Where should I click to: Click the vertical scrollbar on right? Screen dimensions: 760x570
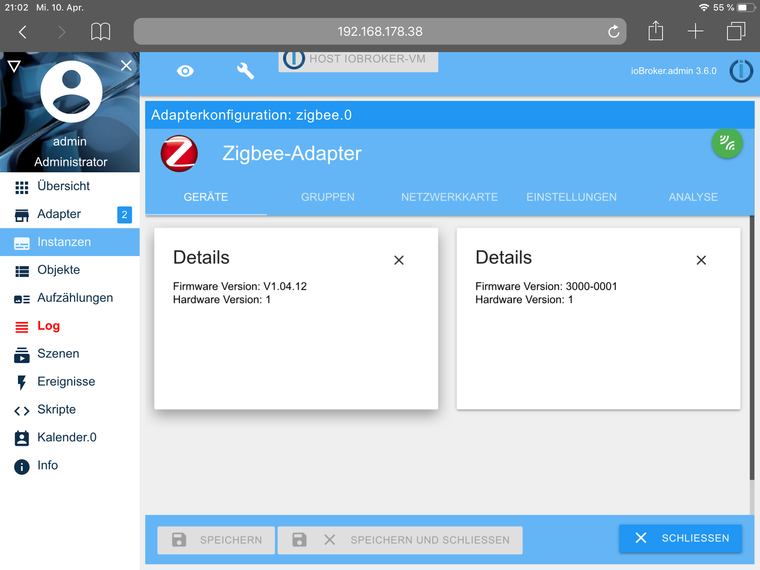tap(751, 348)
